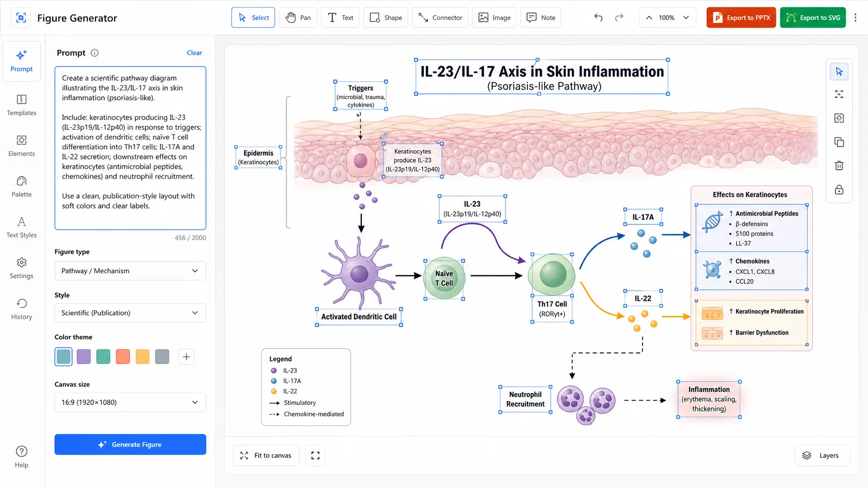
Task: Select the diagram title text box
Action: pyautogui.click(x=541, y=77)
